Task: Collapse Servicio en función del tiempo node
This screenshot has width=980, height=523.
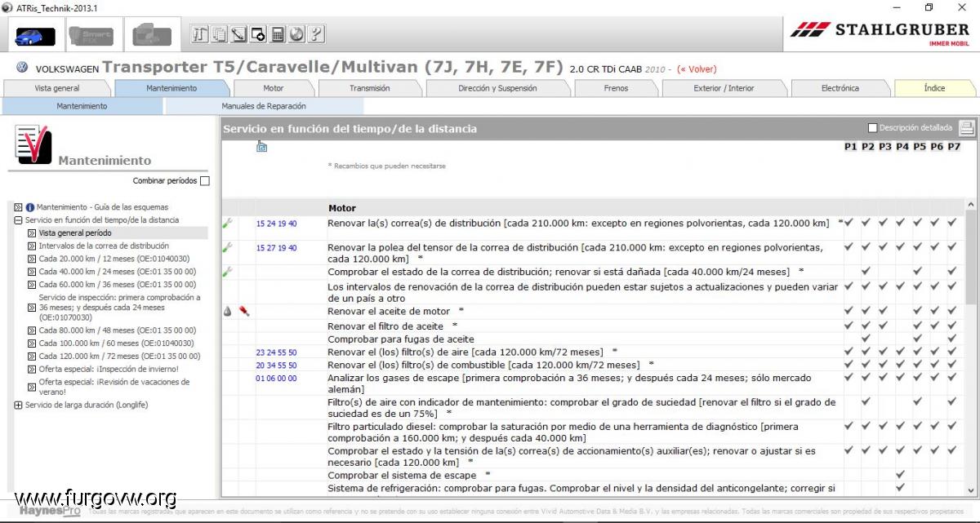Action: 18,220
